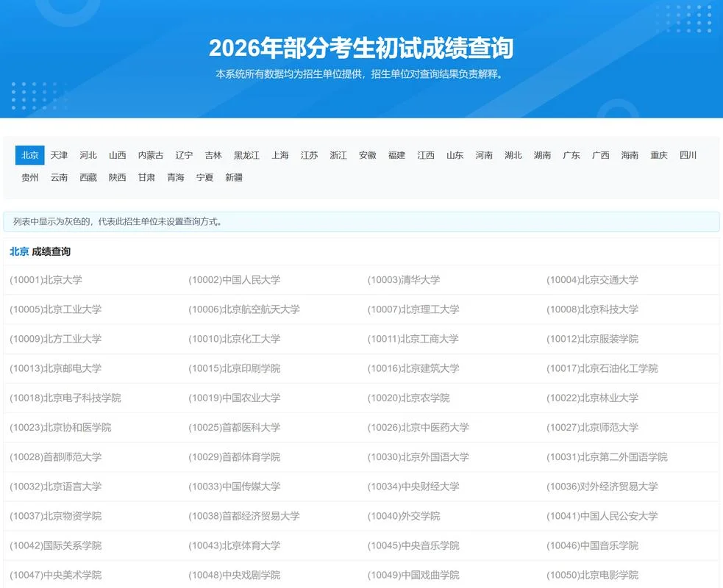Open the 河南 tab
The width and height of the screenshot is (723, 588).
484,155
